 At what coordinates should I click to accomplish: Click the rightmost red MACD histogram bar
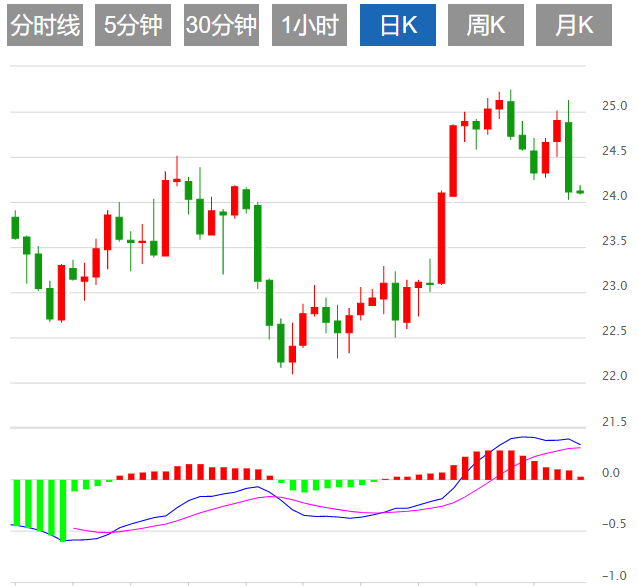point(580,478)
